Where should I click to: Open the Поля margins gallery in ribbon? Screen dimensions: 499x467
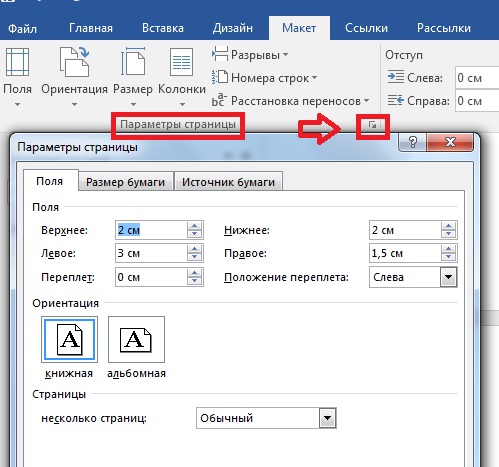click(17, 77)
